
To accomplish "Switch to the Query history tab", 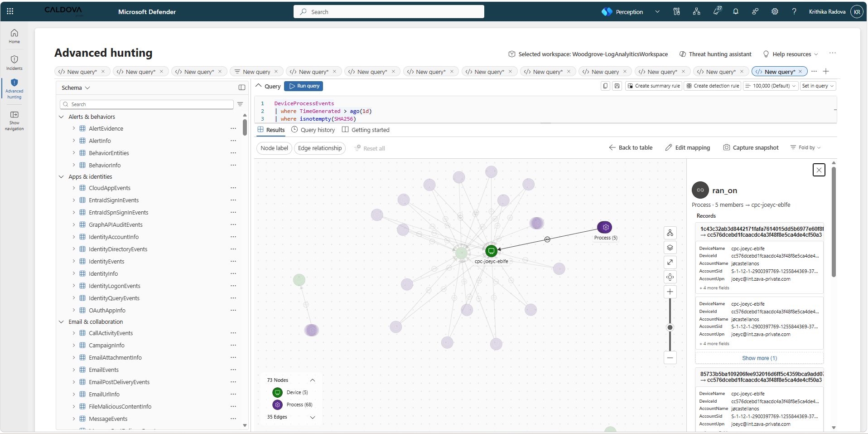I will click(313, 130).
